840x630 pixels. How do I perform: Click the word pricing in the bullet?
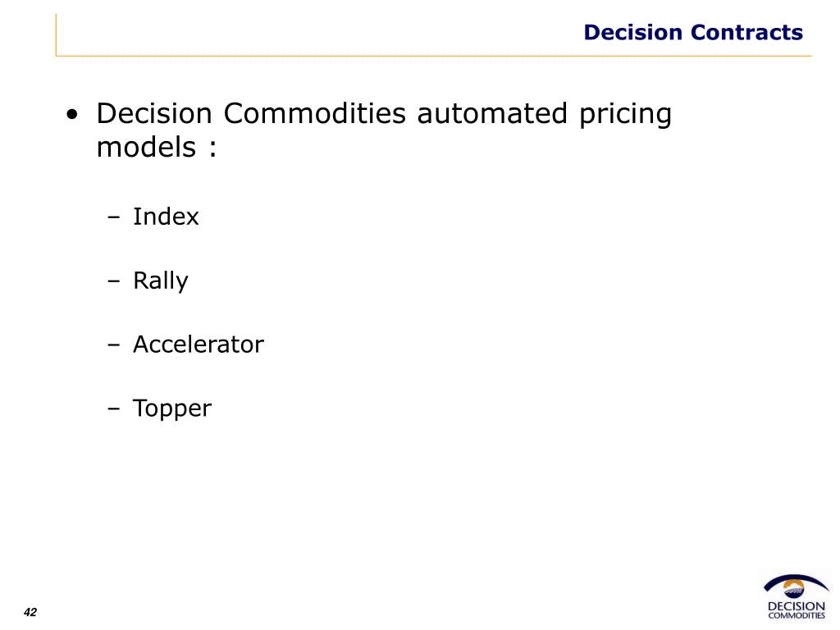pyautogui.click(x=625, y=115)
